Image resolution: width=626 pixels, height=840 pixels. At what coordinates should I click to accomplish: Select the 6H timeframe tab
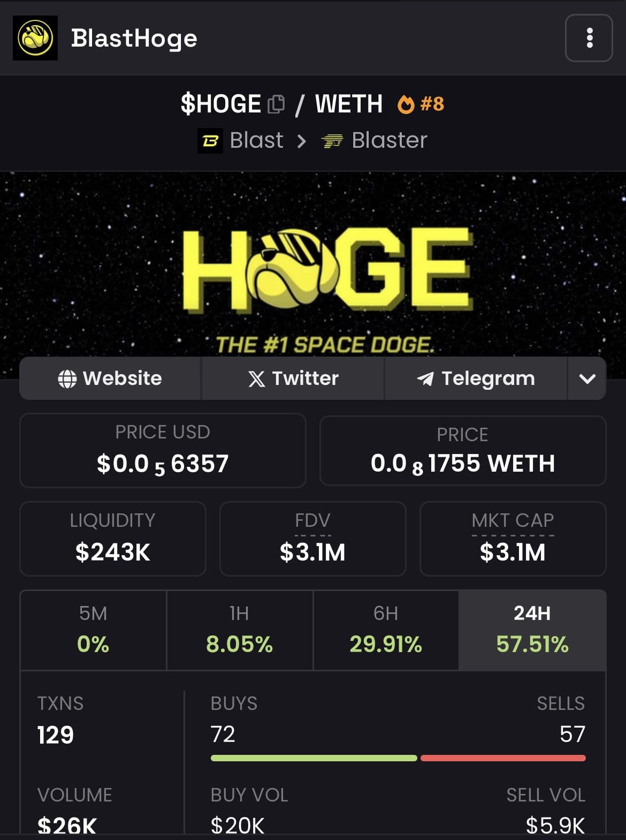pyautogui.click(x=386, y=630)
